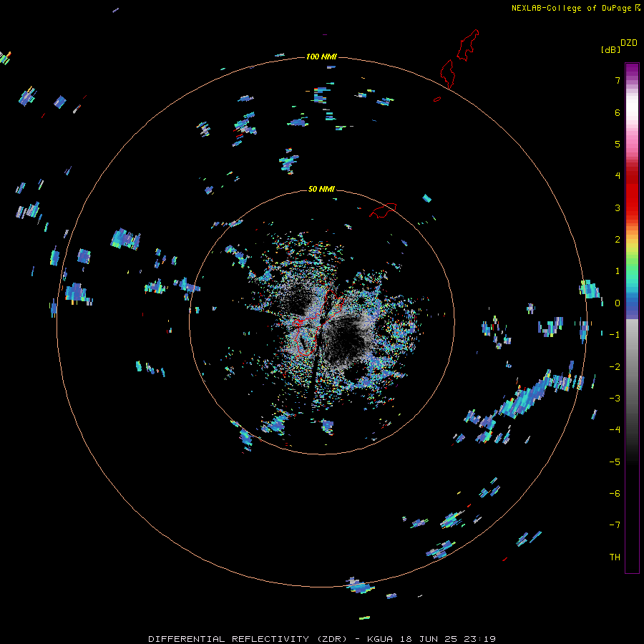Click the -7 value on the dB scale

click(615, 525)
